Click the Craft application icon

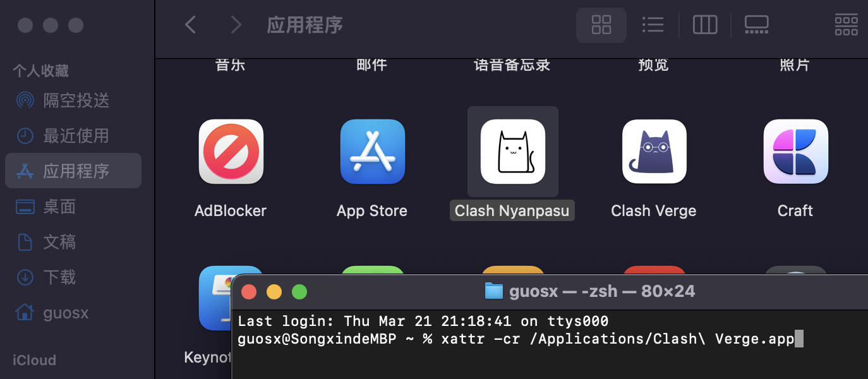coord(795,152)
